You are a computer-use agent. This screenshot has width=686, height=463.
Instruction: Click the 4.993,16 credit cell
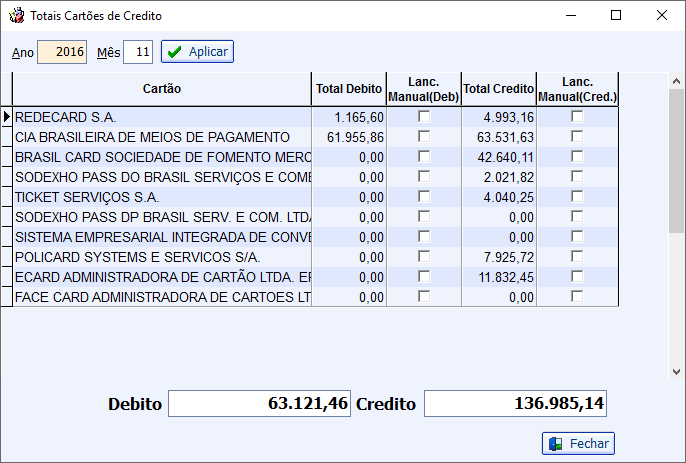[499, 117]
